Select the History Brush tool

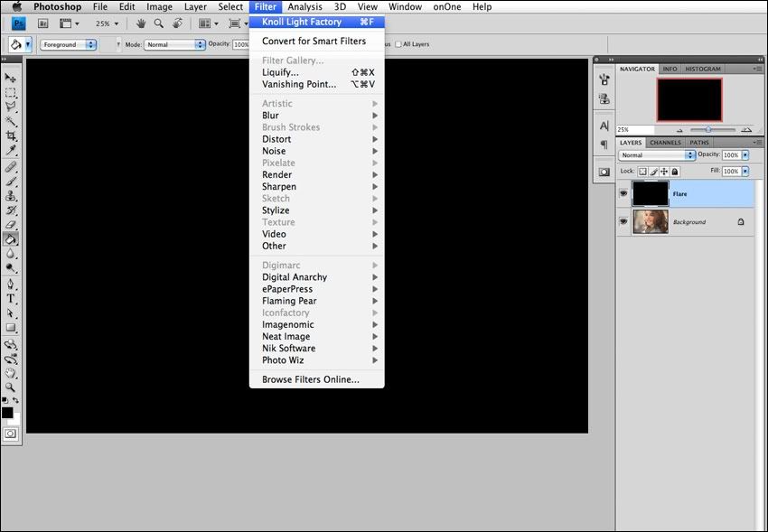coord(10,210)
